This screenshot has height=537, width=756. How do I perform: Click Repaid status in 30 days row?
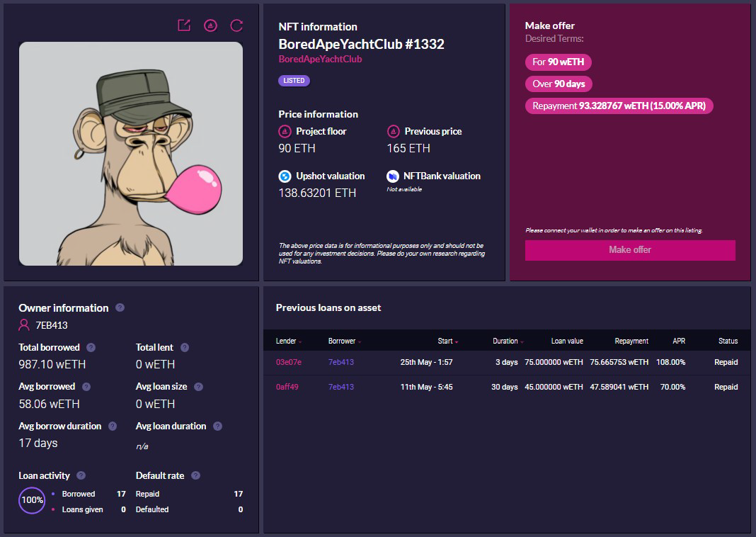[726, 387]
